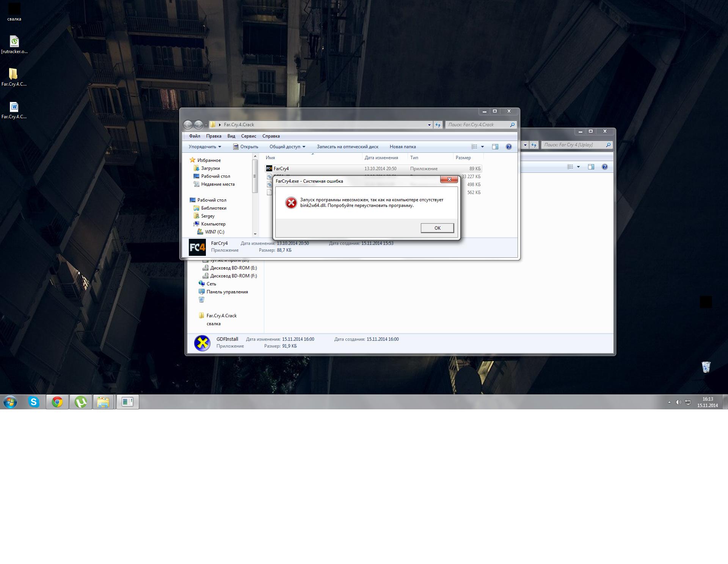Select the Far.Cry.4.C... folder on desktop
Screen dimensions: 728x564
point(14,77)
